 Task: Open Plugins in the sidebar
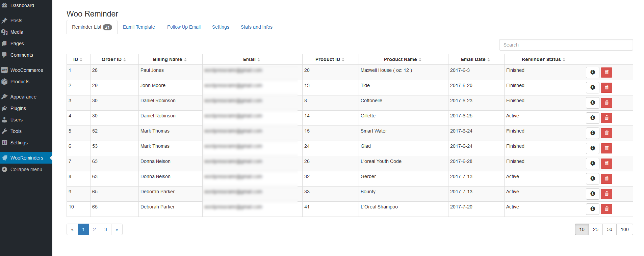[18, 108]
